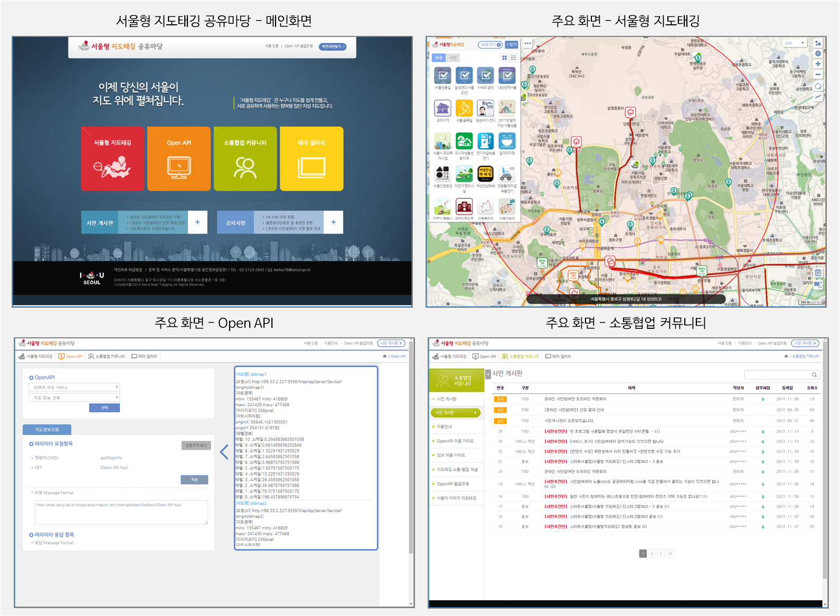The width and height of the screenshot is (840, 616).
Task: Select the 잘생겼다 서울 20선 theme icon
Action: click(x=464, y=75)
